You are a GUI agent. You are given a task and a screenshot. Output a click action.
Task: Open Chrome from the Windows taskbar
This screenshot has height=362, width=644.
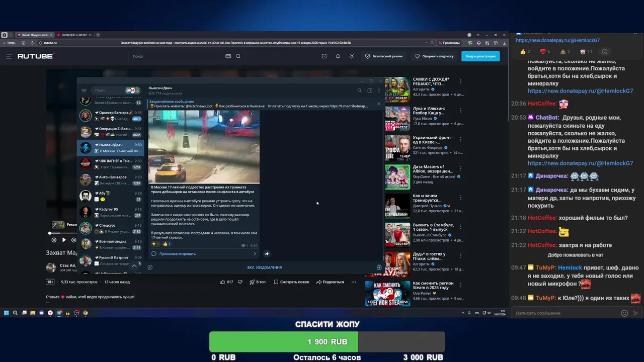click(x=85, y=313)
